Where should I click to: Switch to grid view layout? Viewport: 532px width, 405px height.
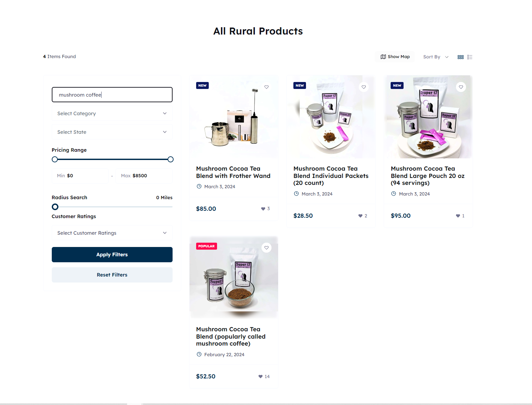point(460,57)
